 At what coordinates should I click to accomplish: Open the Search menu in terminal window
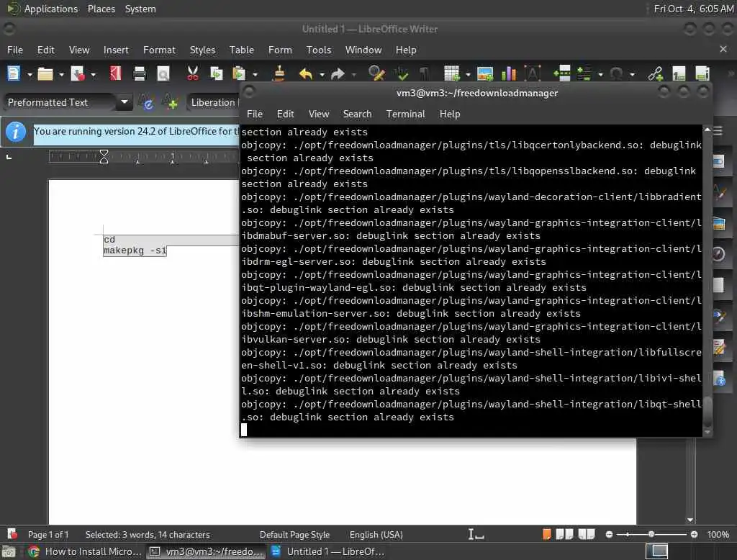357,114
